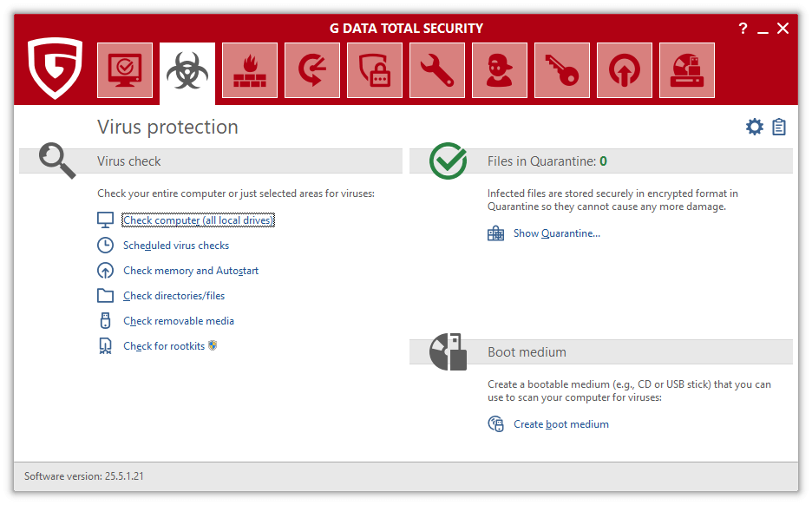Screen dimensions: 812x505
Task: Click Create boot medium link
Action: pyautogui.click(x=560, y=424)
